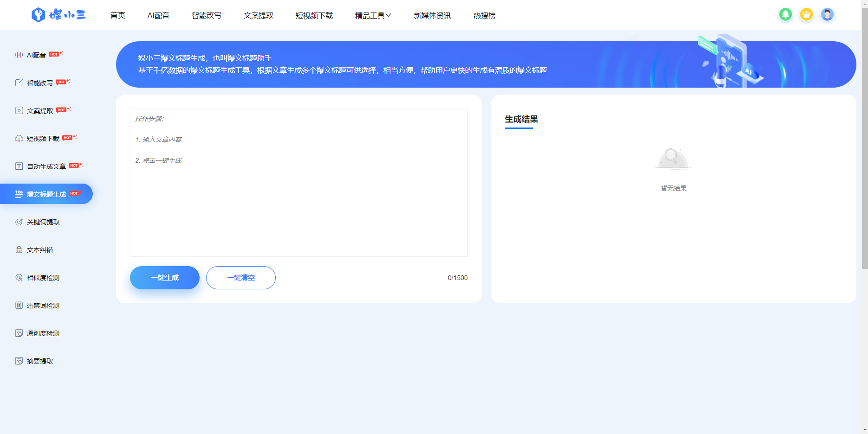This screenshot has height=434, width=868.
Task: Open the notification bell icon
Action: pyautogui.click(x=785, y=15)
